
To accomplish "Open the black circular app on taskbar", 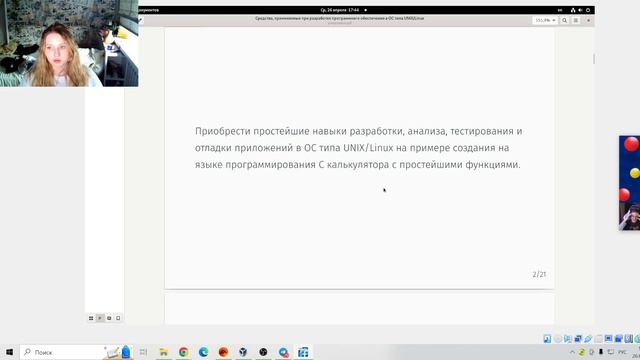I will [x=263, y=352].
